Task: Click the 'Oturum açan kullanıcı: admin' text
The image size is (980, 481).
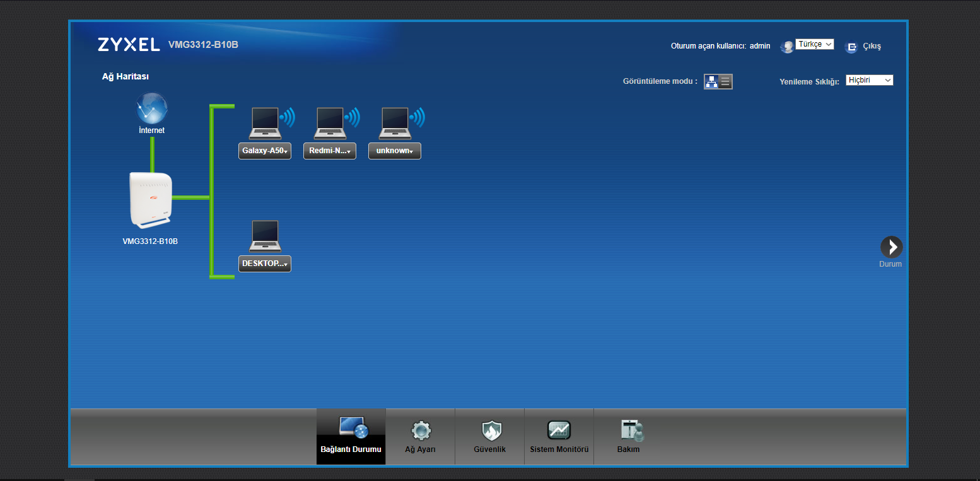Action: (x=721, y=46)
